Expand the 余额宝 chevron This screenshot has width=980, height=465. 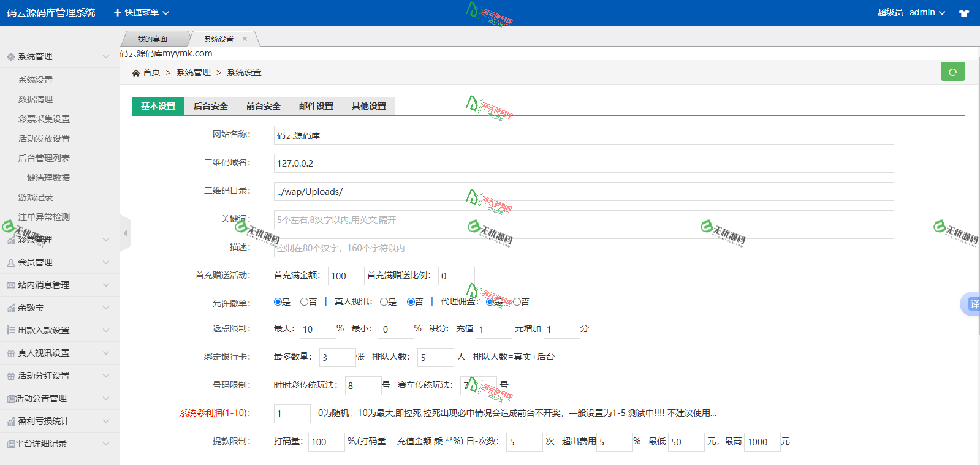[105, 308]
